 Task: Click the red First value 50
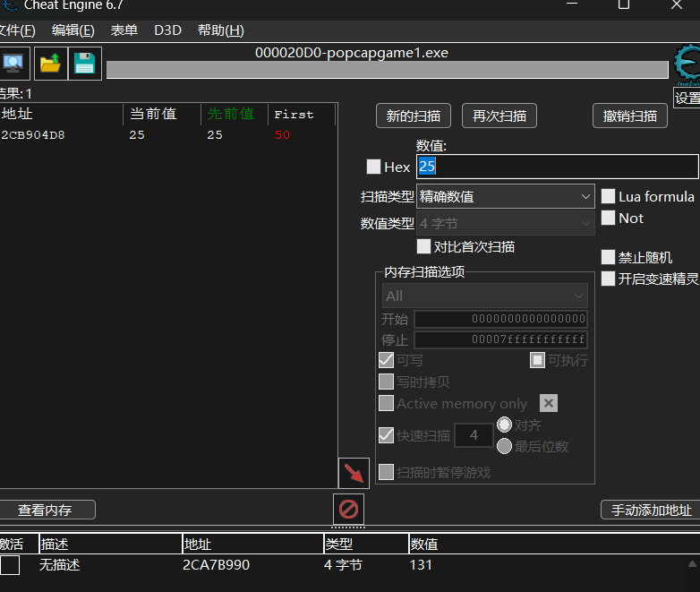pyautogui.click(x=282, y=135)
